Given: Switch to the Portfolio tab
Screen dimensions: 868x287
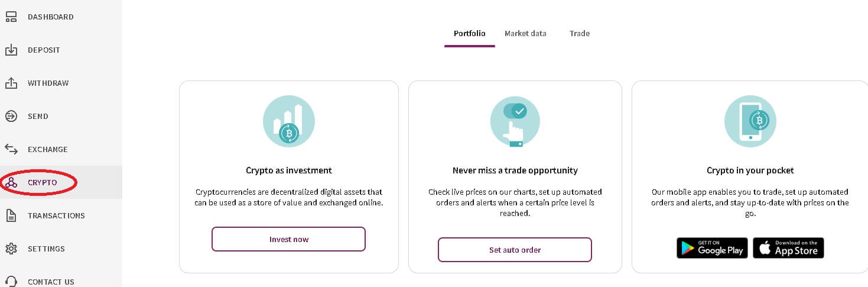Looking at the screenshot, I should (x=469, y=34).
